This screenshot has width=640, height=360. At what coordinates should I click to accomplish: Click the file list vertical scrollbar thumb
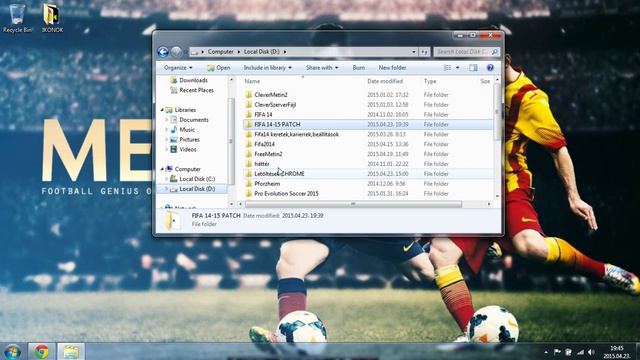pos(497,112)
